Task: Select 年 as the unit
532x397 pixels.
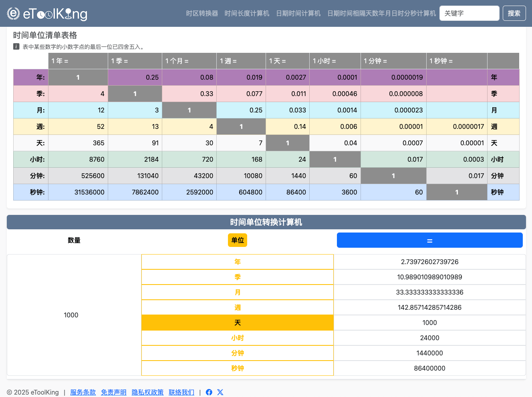Action: (238, 262)
